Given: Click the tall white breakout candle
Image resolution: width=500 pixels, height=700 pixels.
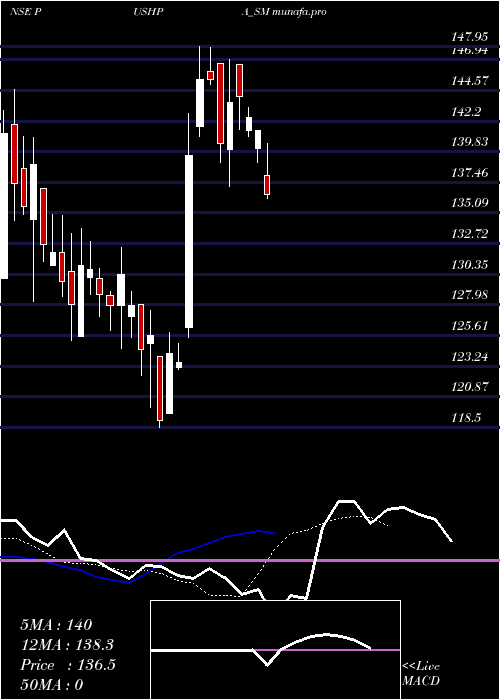Looking at the screenshot, I should pos(189,242).
